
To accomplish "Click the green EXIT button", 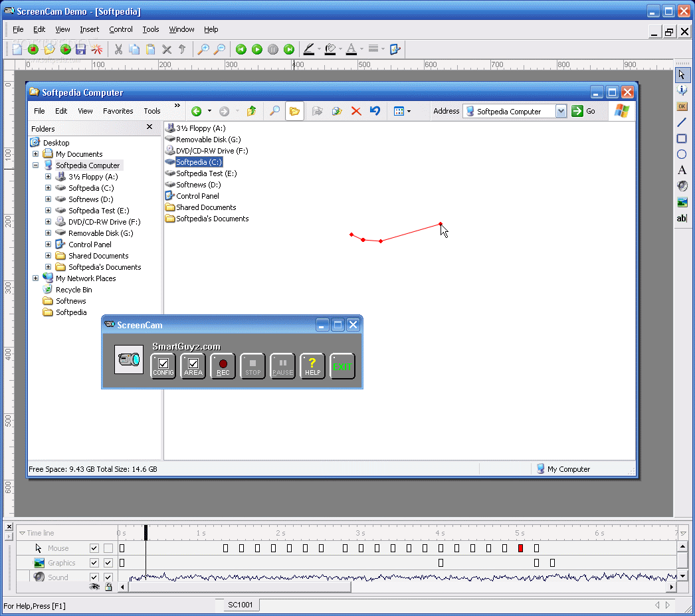I will pos(342,367).
